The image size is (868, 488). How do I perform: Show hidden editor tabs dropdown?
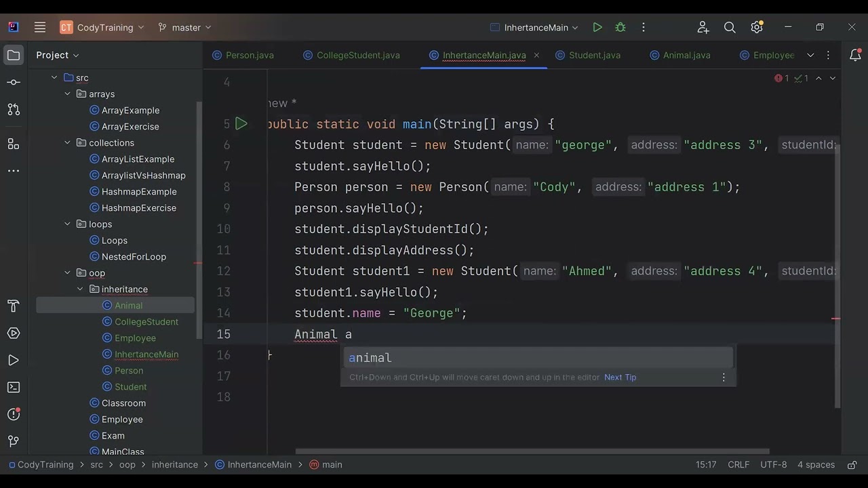tap(810, 55)
